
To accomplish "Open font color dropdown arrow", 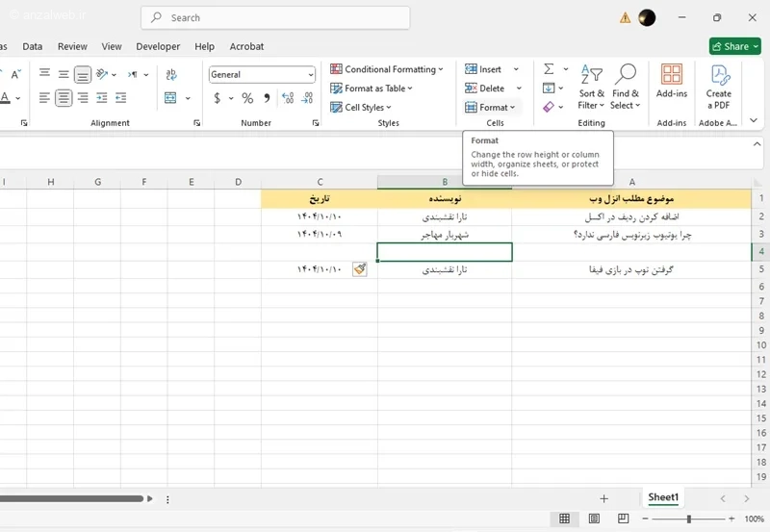I will point(18,98).
